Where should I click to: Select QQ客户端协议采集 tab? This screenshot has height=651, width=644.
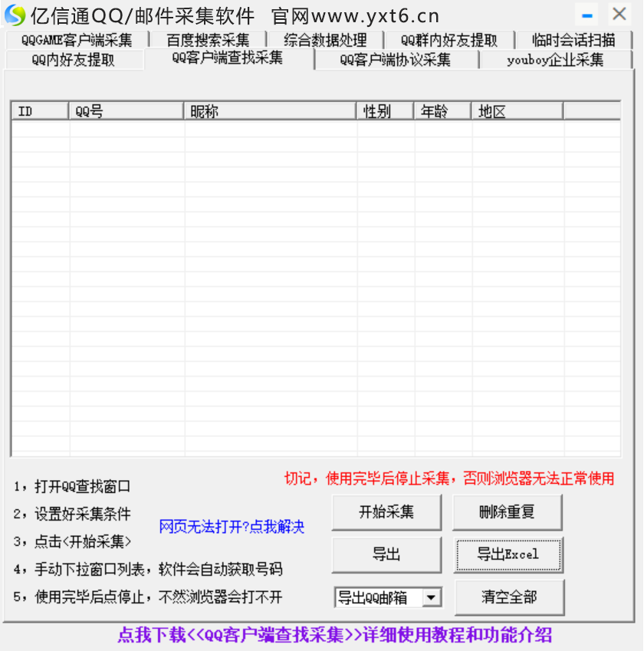(x=395, y=61)
